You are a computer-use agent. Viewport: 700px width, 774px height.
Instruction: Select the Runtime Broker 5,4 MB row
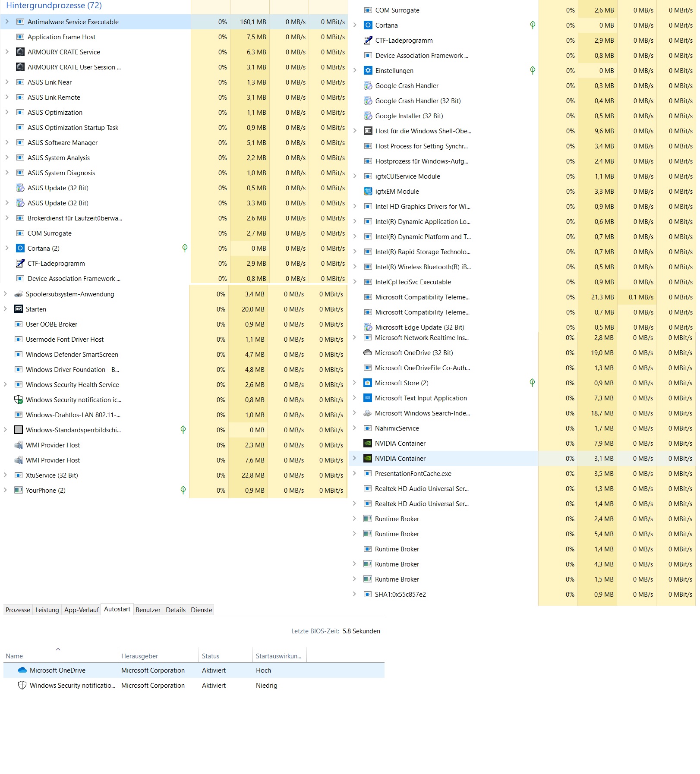[x=522, y=534]
